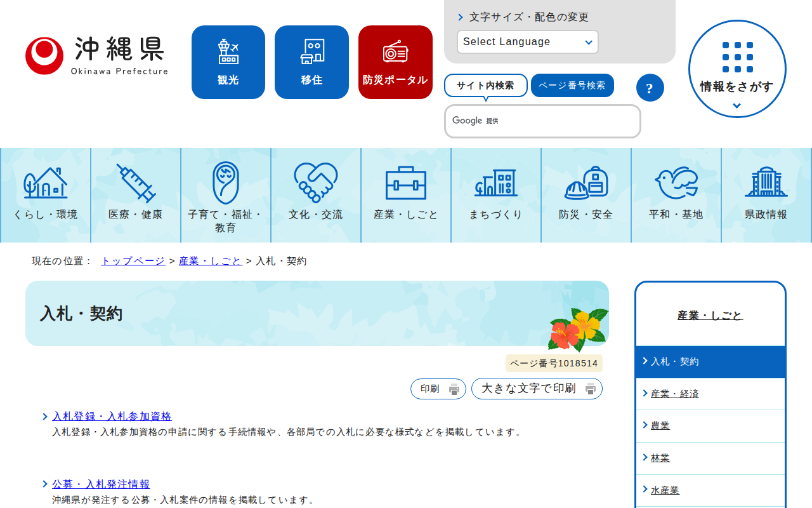812x508 pixels.
Task: Open the 観光 sightseeing tile
Action: tap(228, 62)
